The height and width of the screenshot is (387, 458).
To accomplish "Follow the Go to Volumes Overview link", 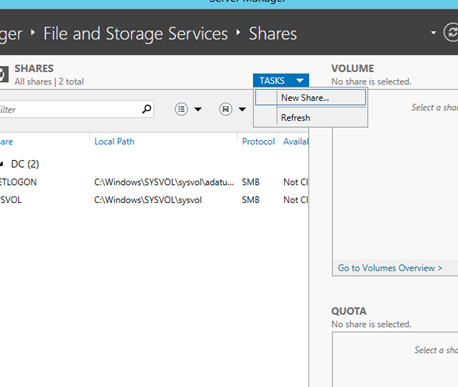I will tap(390, 268).
